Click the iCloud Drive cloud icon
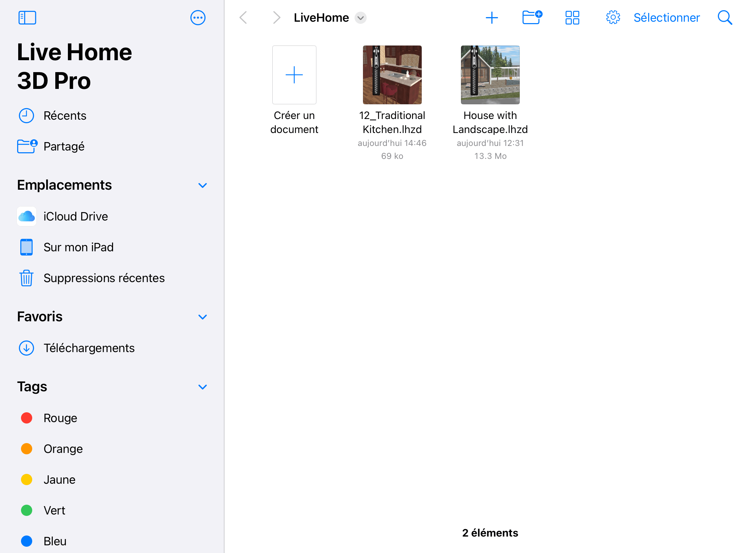 tap(27, 216)
